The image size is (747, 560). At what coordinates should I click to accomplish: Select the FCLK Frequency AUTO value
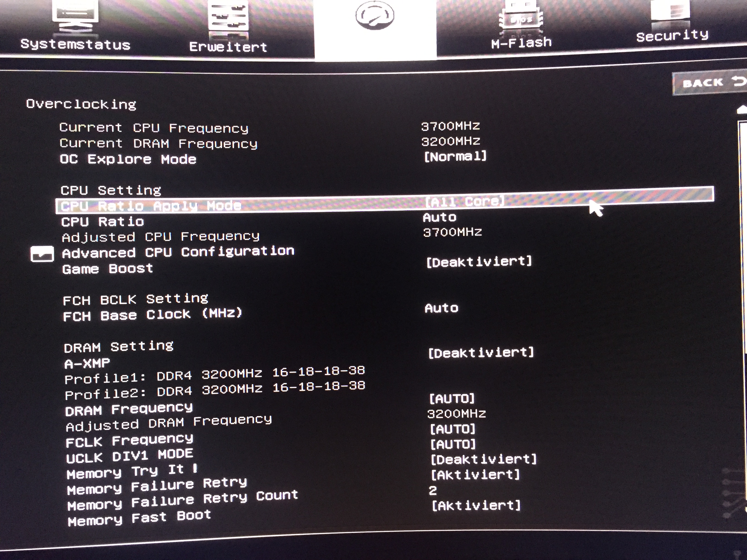tap(452, 429)
